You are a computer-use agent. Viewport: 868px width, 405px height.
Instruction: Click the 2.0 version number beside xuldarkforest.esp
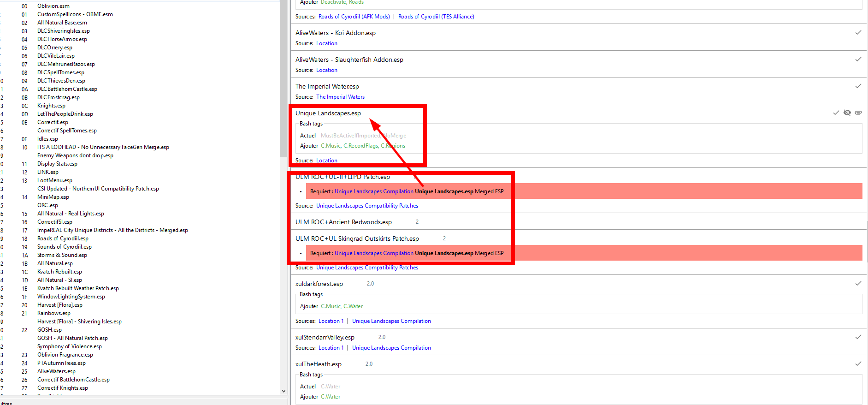point(370,284)
